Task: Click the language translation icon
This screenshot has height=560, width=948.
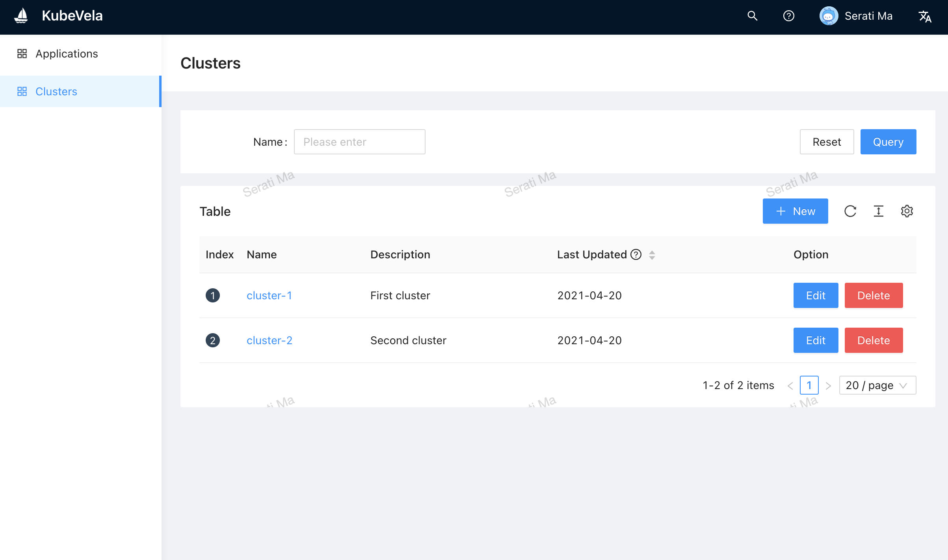Action: point(925,16)
